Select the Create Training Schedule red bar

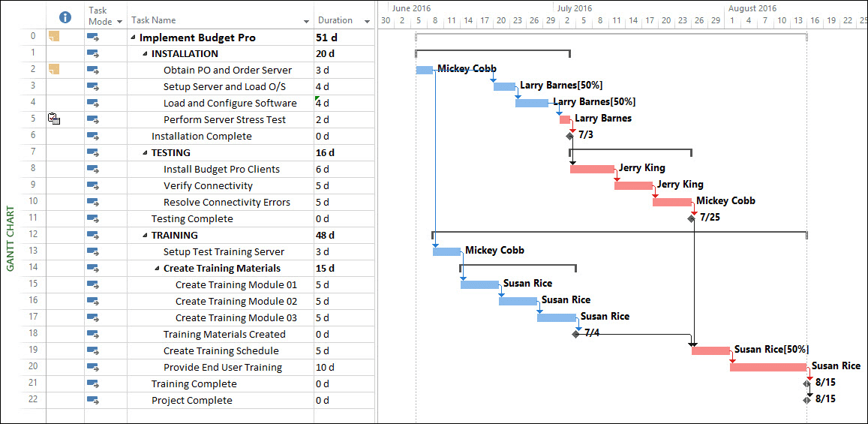(710, 350)
